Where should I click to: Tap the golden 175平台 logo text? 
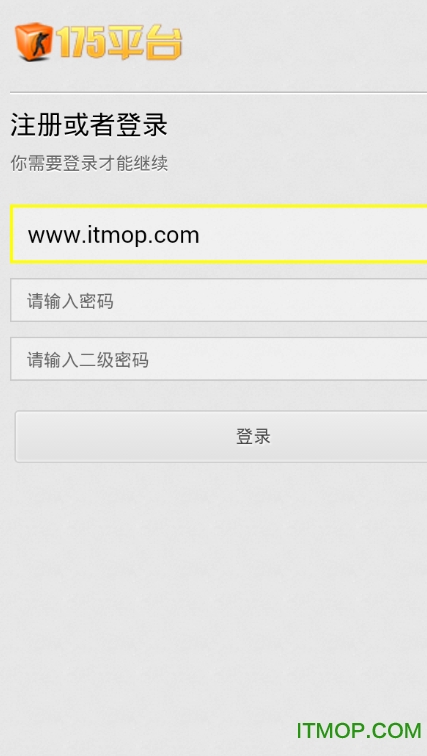[119, 42]
